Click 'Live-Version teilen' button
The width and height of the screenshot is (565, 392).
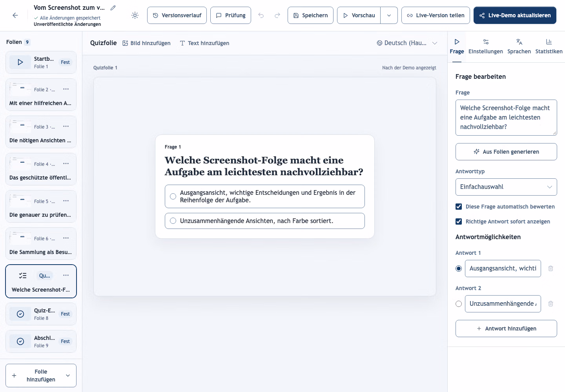click(436, 15)
